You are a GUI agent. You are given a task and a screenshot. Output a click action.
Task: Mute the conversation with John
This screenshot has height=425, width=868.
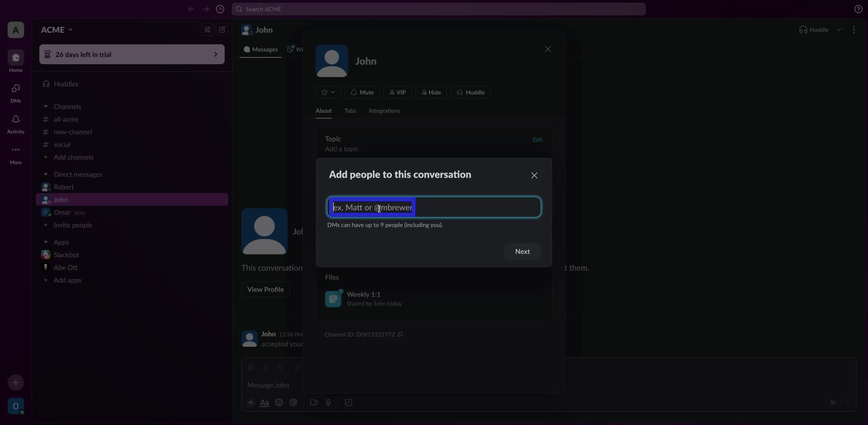pos(361,92)
